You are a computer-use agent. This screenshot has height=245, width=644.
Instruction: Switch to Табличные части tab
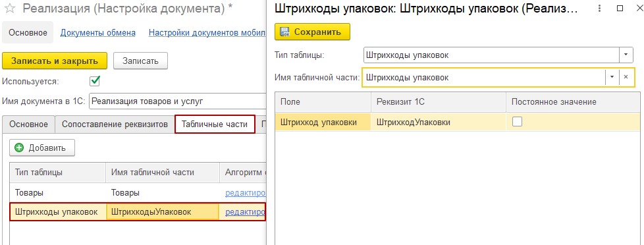click(x=215, y=124)
